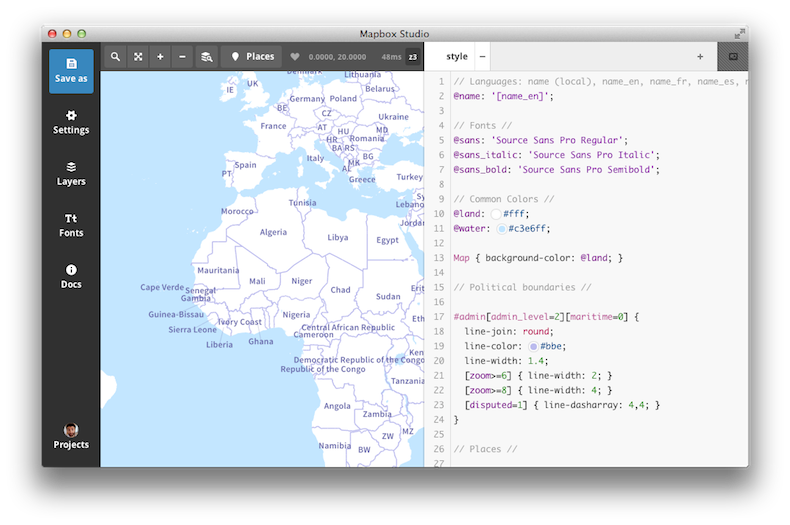Click the // Political boundaries // comment
The height and width of the screenshot is (525, 790).
click(522, 287)
